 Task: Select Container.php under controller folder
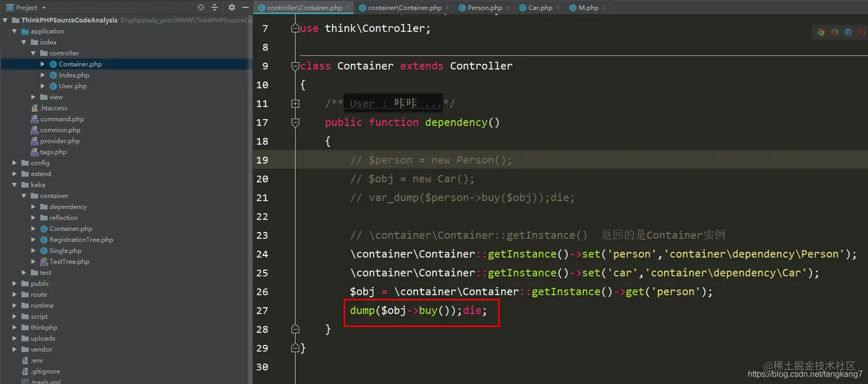80,64
